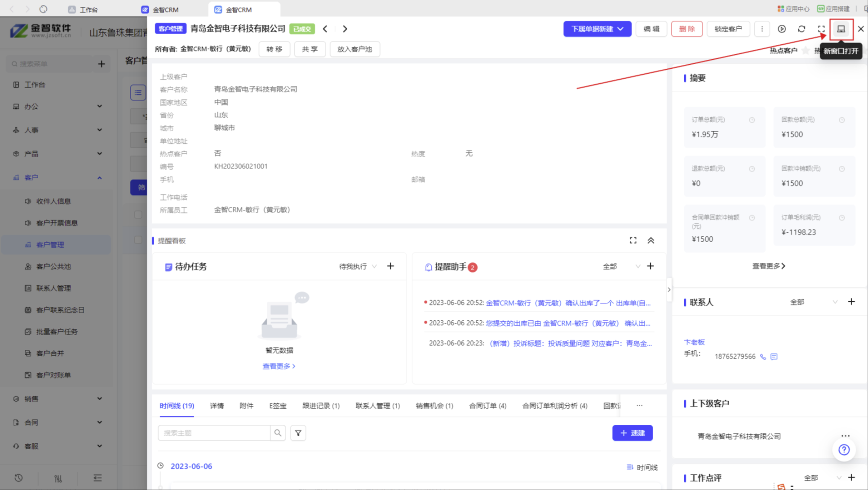868x490 pixels.
Task: Open contact 卞老板 link
Action: [x=694, y=342]
